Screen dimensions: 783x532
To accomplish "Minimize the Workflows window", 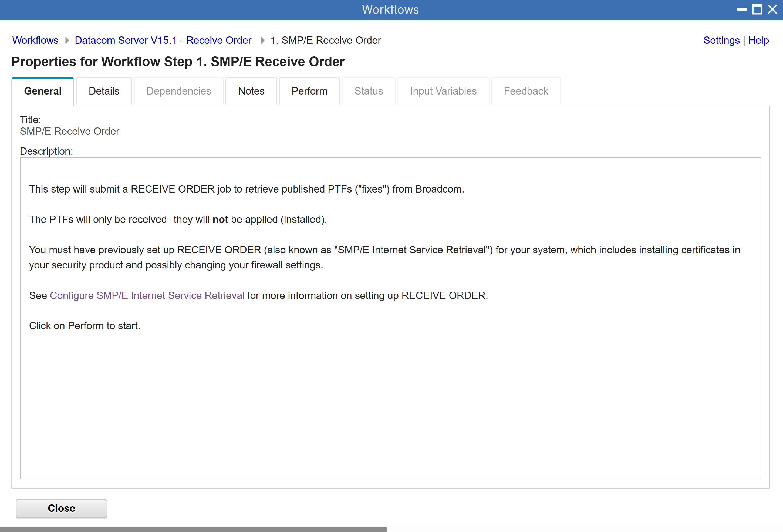I will pyautogui.click(x=742, y=9).
